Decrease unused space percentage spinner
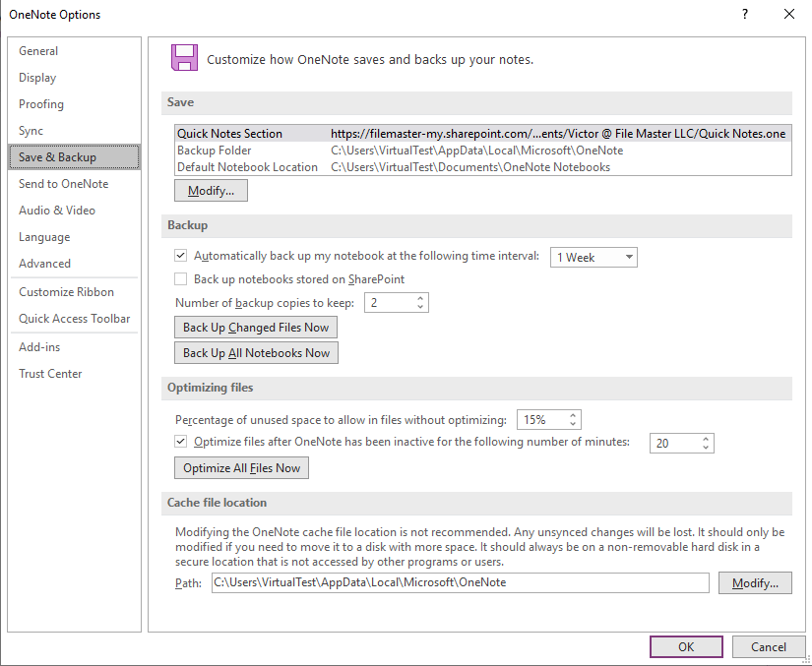This screenshot has height=666, width=812. [x=573, y=424]
